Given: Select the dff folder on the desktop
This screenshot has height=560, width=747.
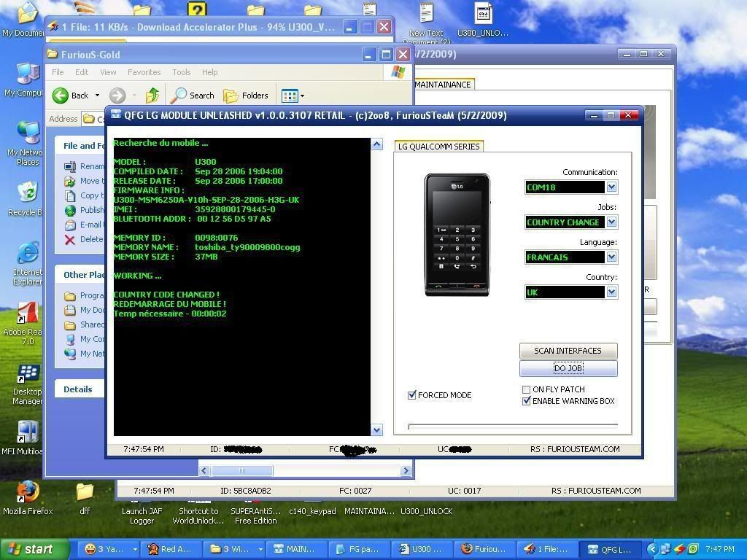Looking at the screenshot, I should point(85,498).
